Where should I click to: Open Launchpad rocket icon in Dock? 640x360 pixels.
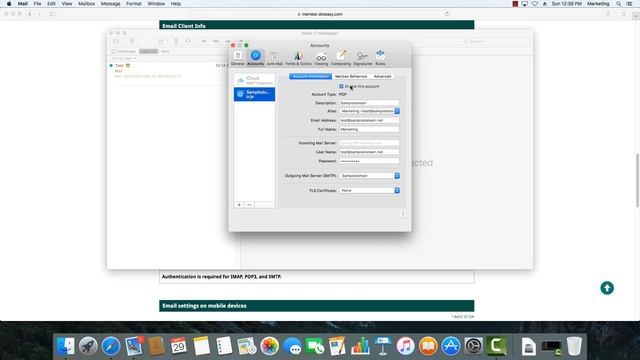88,346
